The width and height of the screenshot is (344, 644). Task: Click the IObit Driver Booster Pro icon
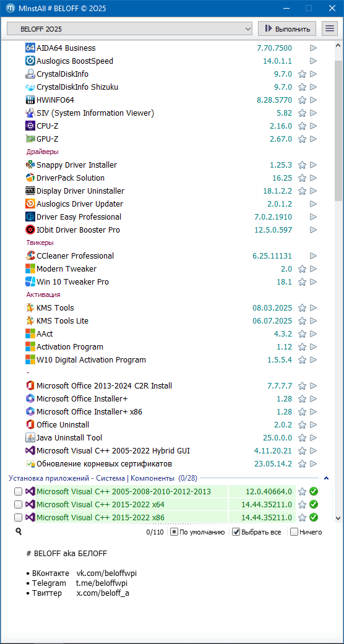click(30, 230)
